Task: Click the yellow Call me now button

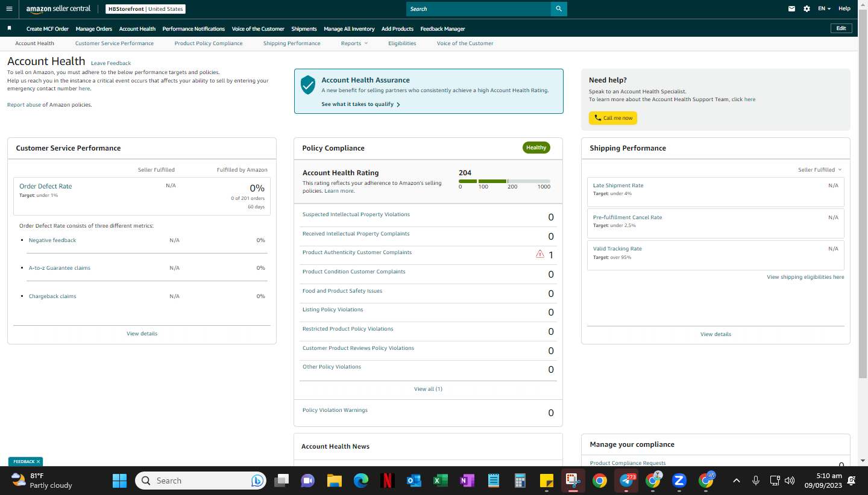Action: click(613, 118)
